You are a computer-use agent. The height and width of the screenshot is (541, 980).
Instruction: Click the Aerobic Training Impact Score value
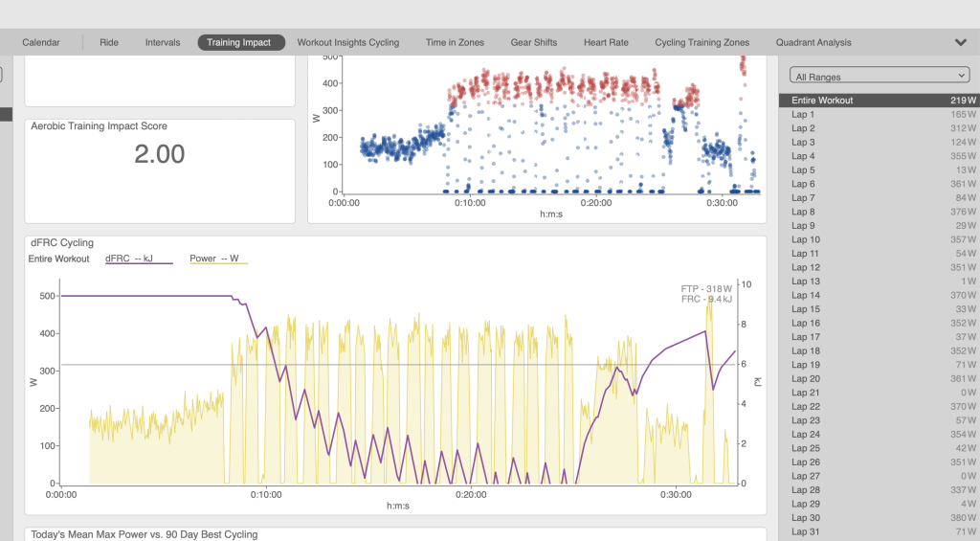(x=160, y=154)
